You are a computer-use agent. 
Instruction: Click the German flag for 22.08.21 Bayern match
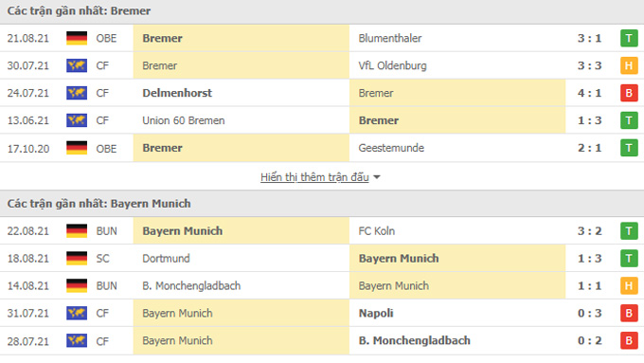click(77, 231)
